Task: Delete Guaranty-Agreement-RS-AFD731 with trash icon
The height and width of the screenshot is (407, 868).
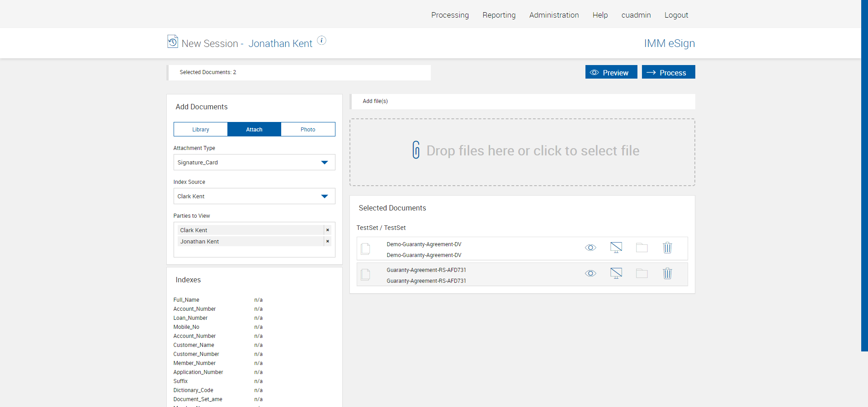Action: point(667,273)
